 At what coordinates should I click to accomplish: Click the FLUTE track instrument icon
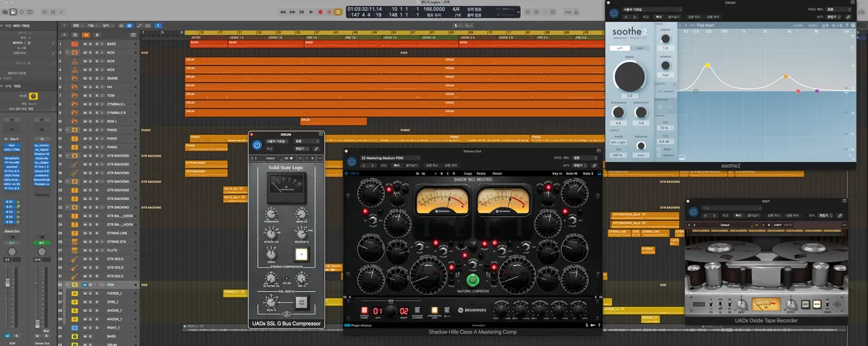75,250
